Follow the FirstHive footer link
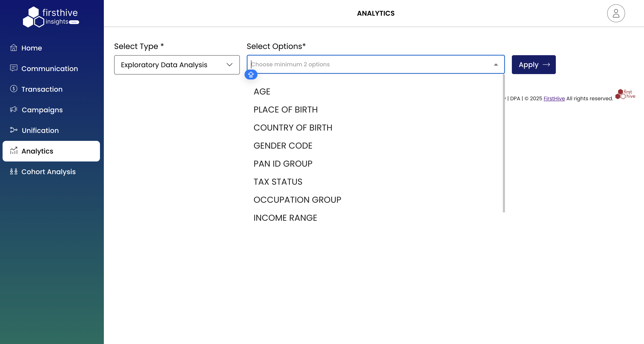 click(554, 99)
